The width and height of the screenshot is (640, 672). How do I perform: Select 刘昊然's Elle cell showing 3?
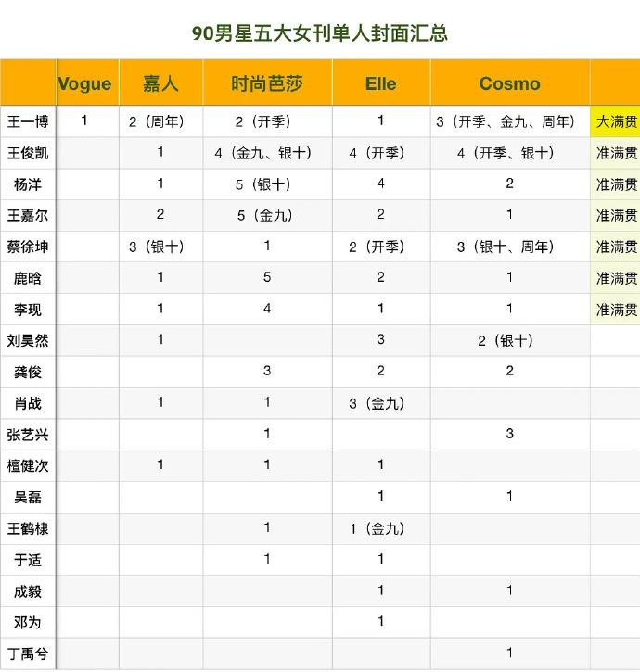381,340
